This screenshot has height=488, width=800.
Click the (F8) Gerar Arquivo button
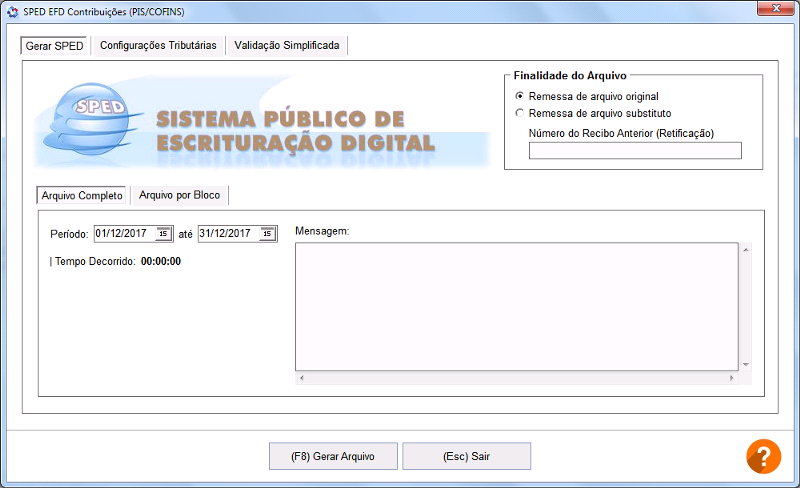(333, 456)
